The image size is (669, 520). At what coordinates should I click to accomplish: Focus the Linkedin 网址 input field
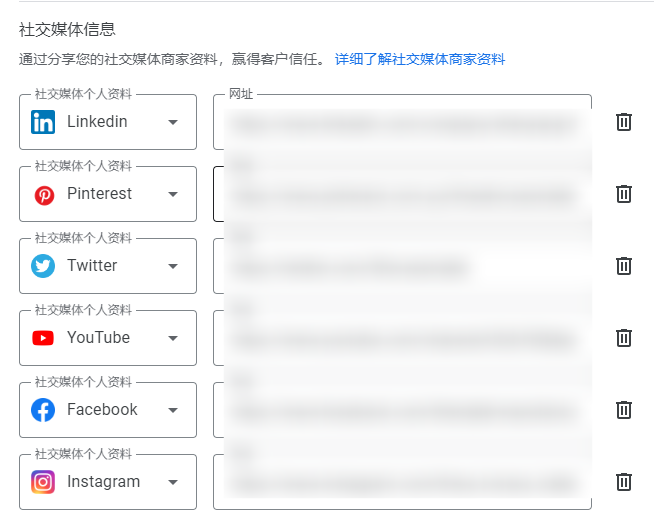click(x=402, y=123)
